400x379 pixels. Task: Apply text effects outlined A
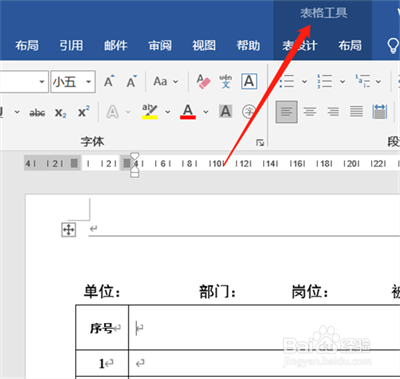pyautogui.click(x=113, y=112)
